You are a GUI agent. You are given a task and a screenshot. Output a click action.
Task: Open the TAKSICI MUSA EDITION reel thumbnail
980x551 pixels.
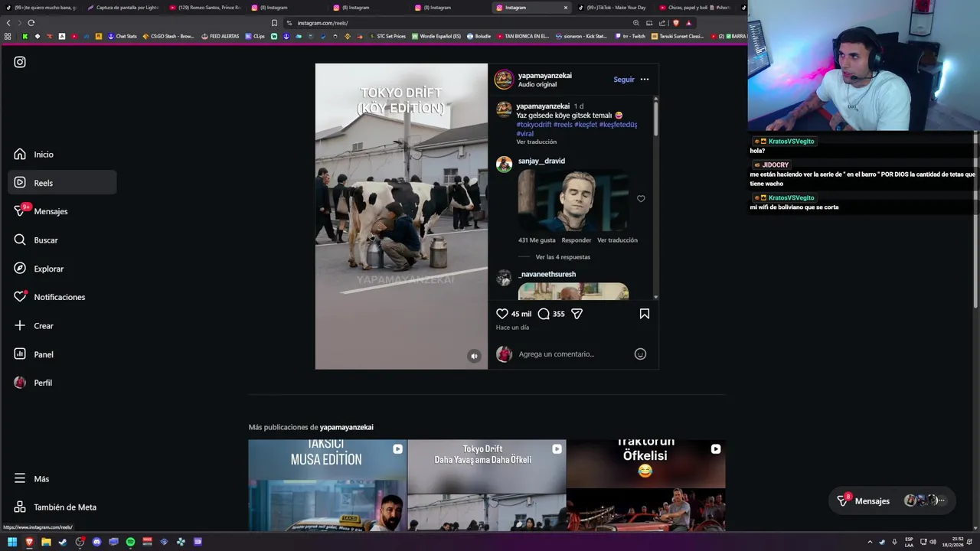(x=328, y=485)
